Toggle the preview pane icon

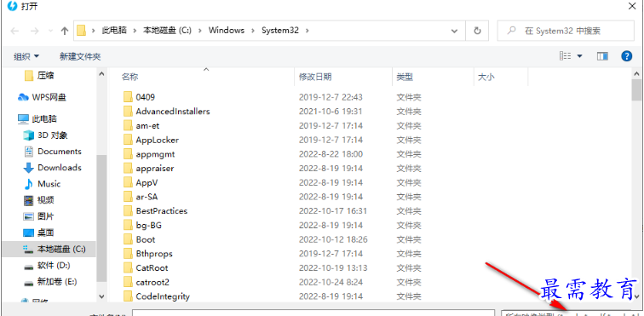point(602,56)
